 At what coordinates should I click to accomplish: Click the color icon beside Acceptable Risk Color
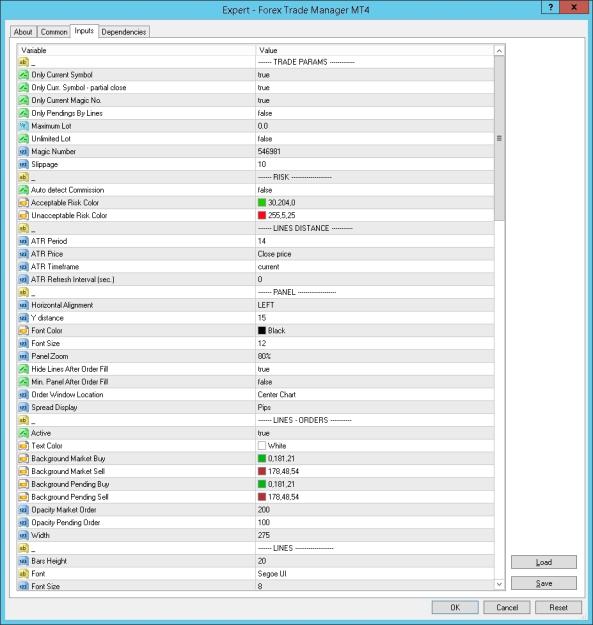[24, 203]
